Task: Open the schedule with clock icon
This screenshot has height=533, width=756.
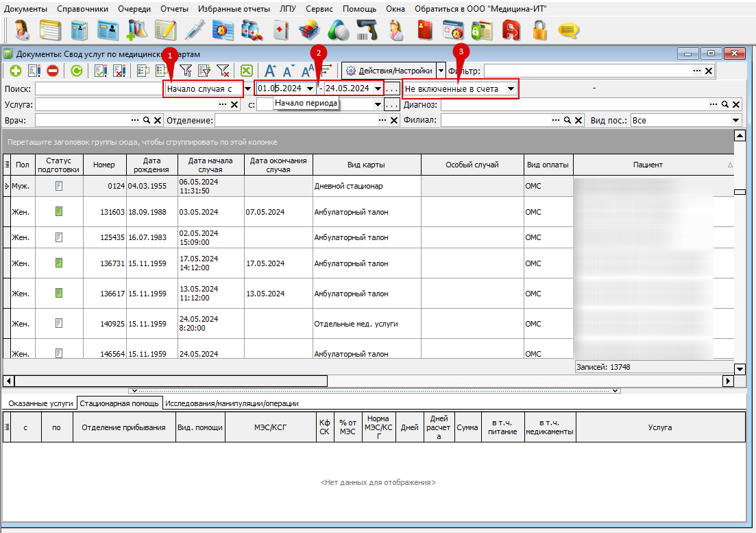Action: (x=223, y=30)
